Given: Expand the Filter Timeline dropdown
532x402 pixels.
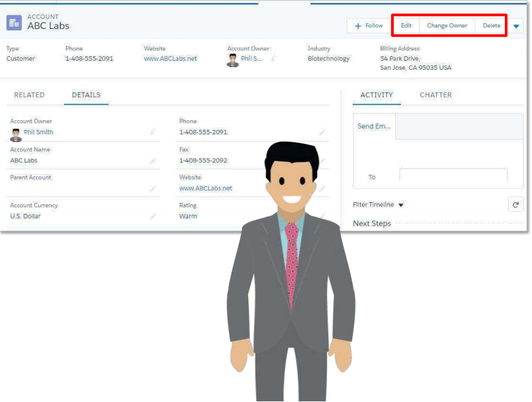Looking at the screenshot, I should [401, 205].
